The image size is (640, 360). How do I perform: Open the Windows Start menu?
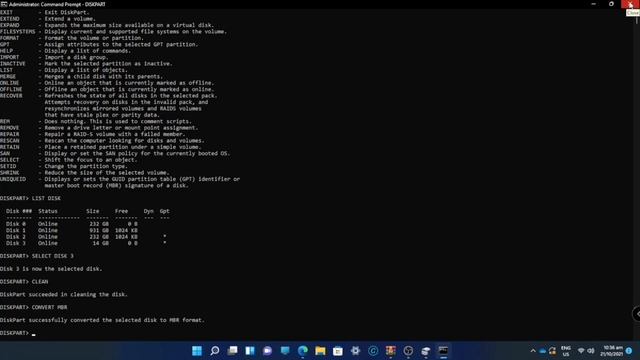pyautogui.click(x=197, y=351)
